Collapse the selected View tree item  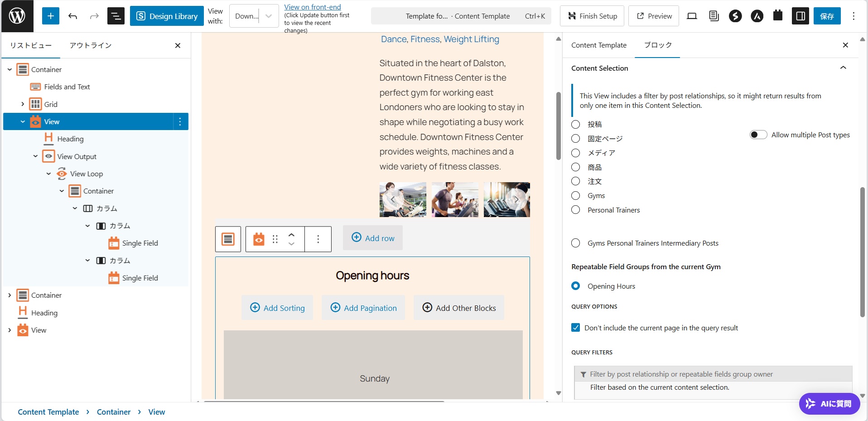pos(23,121)
